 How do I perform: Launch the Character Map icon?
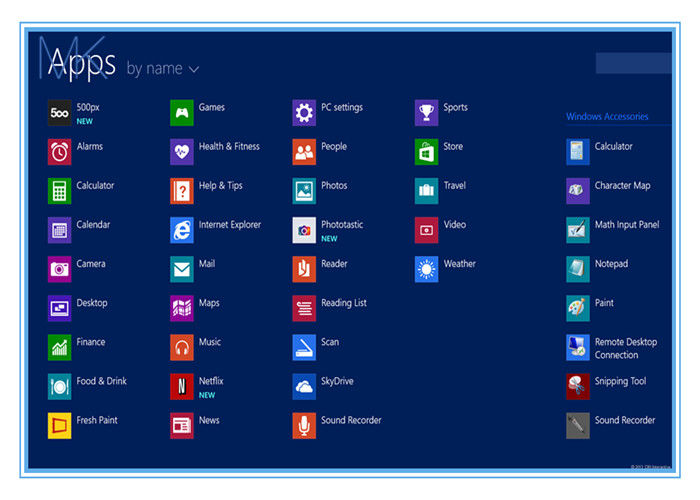(578, 191)
